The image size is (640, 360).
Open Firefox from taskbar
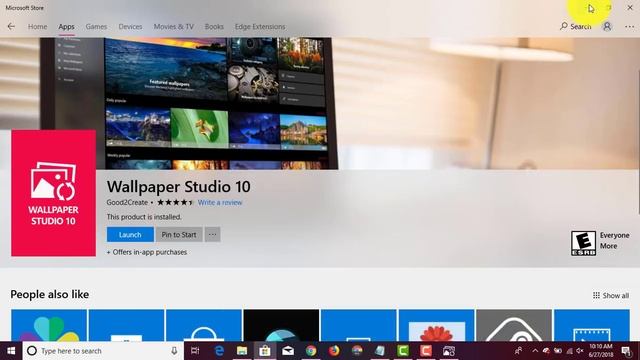point(334,351)
